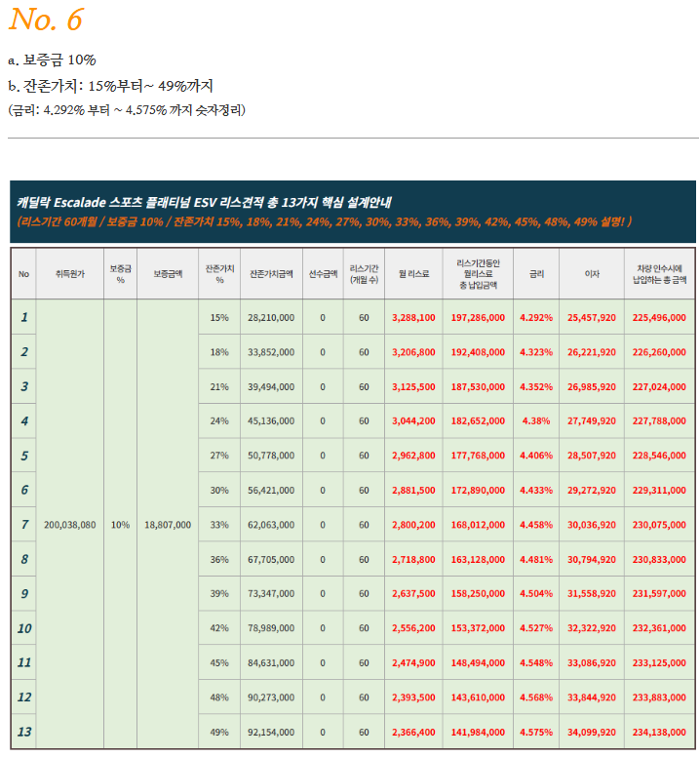
Task: Click the '월 리스료' column header
Action: (x=413, y=274)
